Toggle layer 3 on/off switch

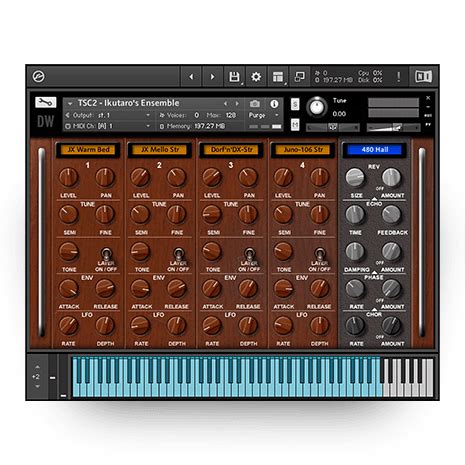pos(249,255)
